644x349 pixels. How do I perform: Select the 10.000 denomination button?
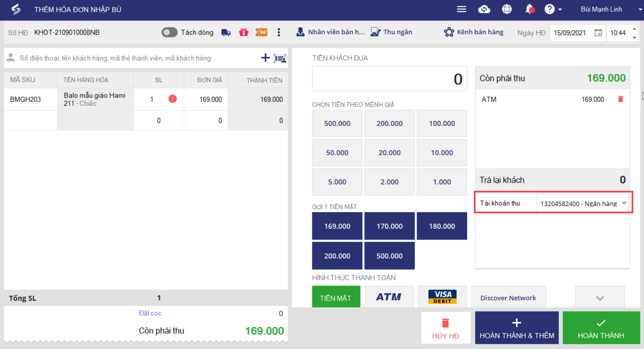point(442,152)
